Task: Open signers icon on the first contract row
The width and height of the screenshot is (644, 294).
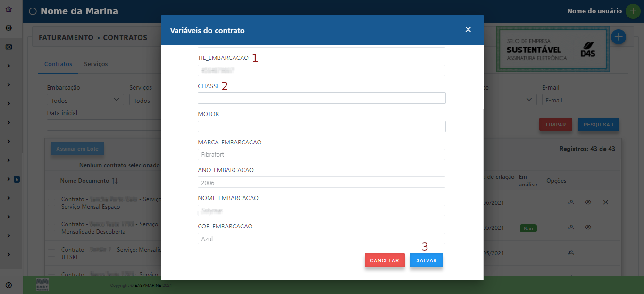Action: 570,202
